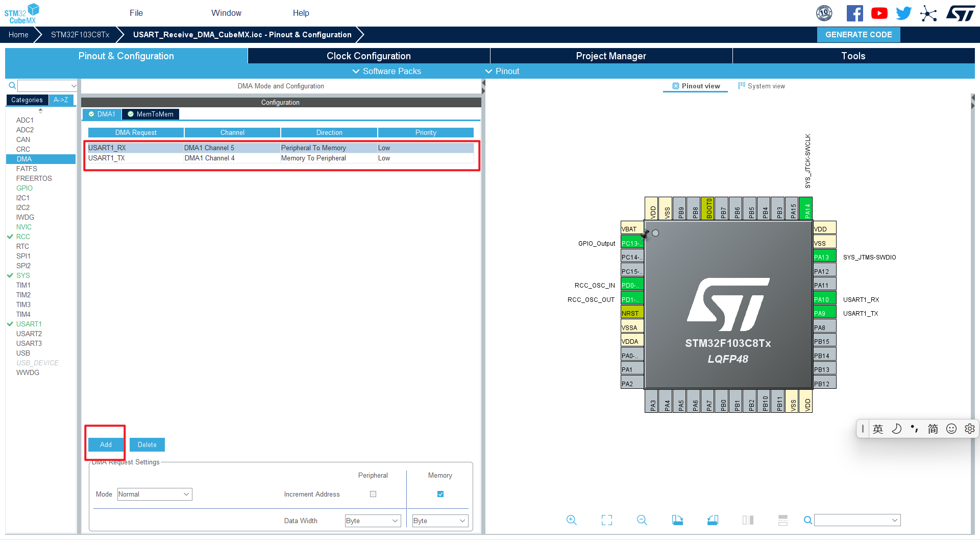Viewport: 980px width, 540px height.
Task: Open the STM32CubeMX logo home
Action: click(x=22, y=13)
